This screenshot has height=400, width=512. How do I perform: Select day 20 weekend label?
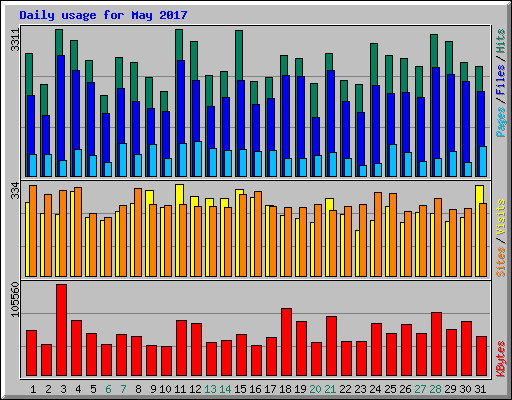tap(315, 389)
